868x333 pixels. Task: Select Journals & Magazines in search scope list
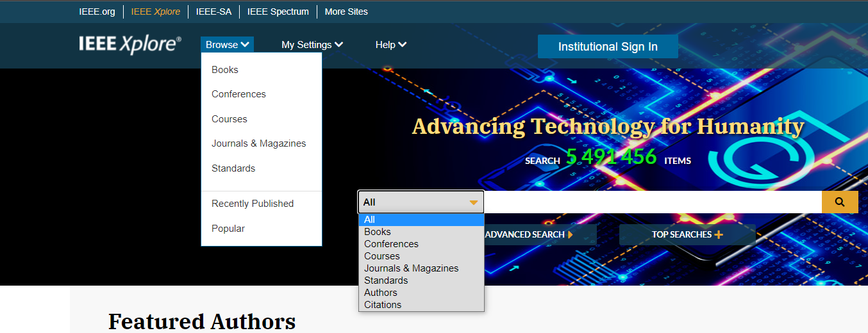tap(421, 268)
